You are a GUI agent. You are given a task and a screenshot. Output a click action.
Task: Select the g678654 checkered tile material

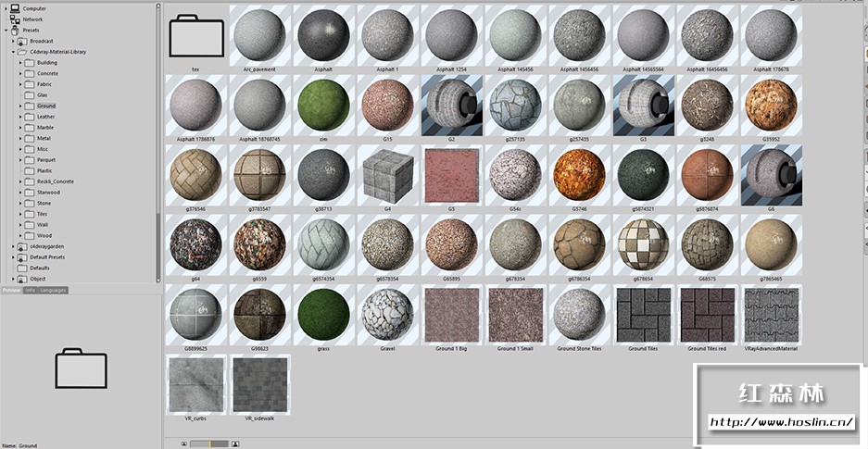[x=643, y=244]
